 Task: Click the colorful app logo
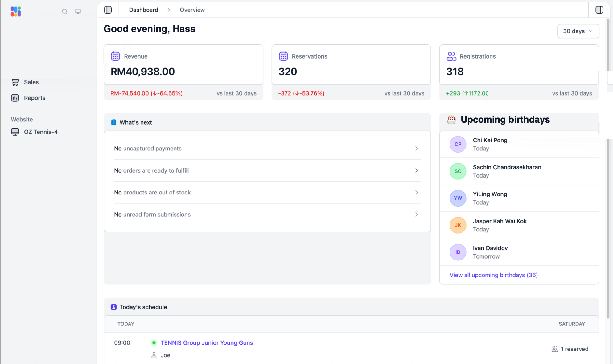pyautogui.click(x=16, y=11)
